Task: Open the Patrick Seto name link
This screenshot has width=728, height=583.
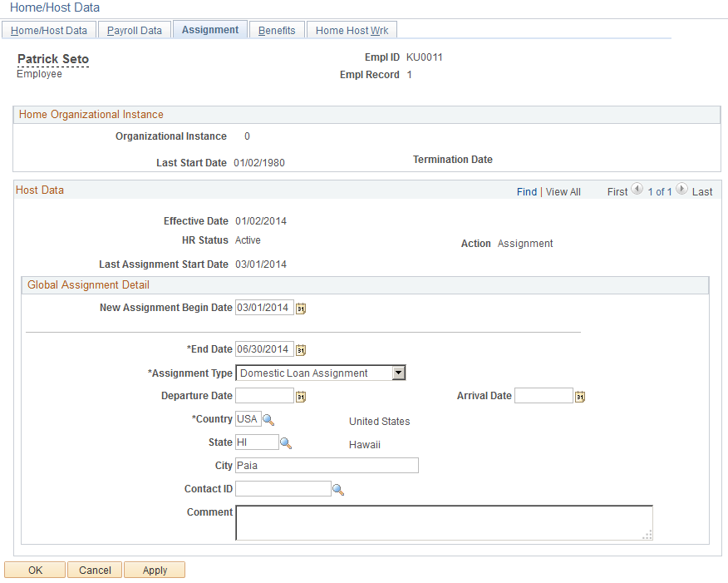Action: 53,59
